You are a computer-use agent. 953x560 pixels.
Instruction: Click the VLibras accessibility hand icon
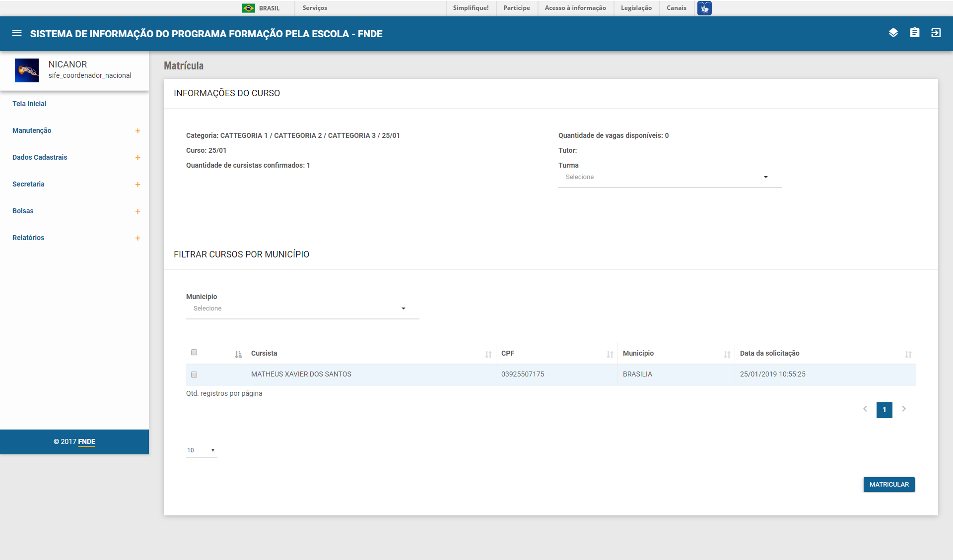[704, 8]
